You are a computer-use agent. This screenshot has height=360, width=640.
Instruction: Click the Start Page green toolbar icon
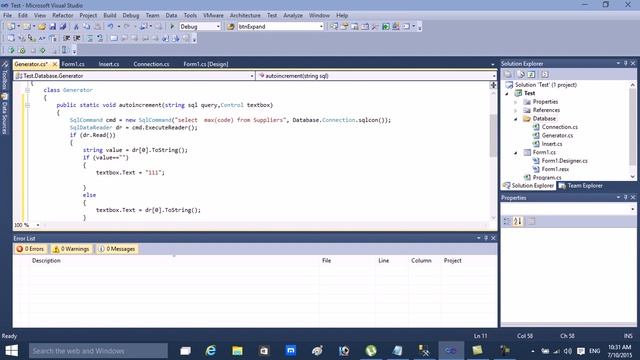pos(386,27)
